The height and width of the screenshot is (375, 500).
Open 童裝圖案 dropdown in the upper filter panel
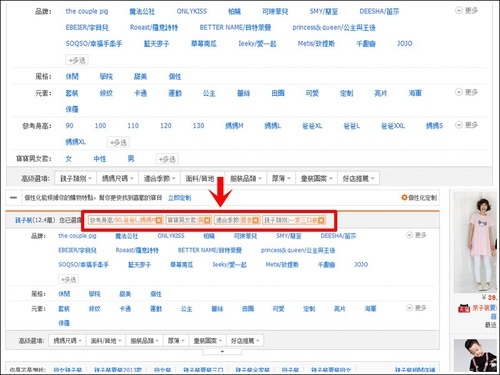tap(316, 179)
